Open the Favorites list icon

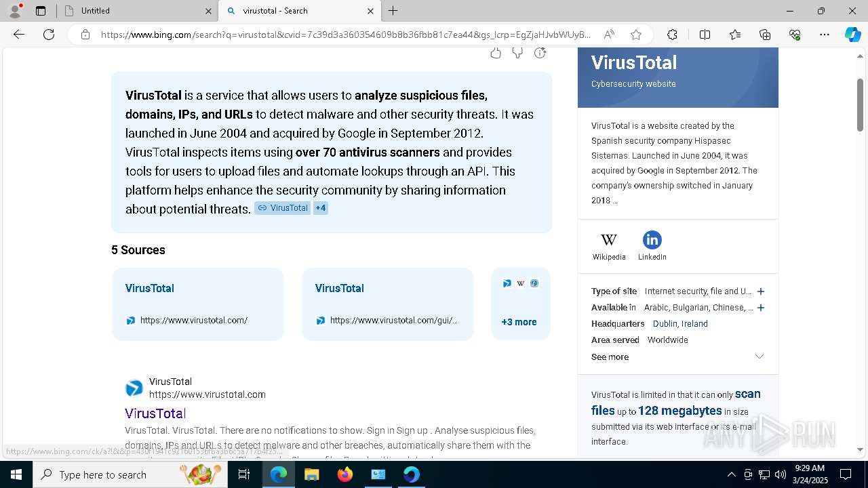point(735,35)
